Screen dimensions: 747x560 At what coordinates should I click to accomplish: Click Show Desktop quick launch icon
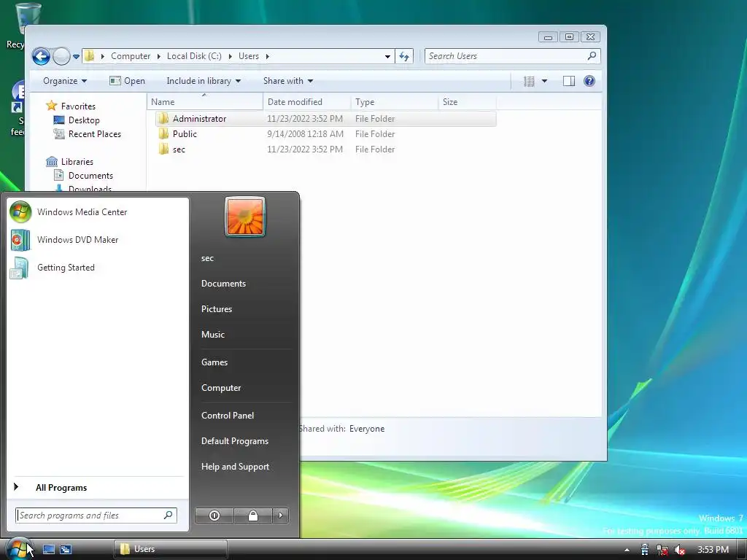[x=49, y=550]
